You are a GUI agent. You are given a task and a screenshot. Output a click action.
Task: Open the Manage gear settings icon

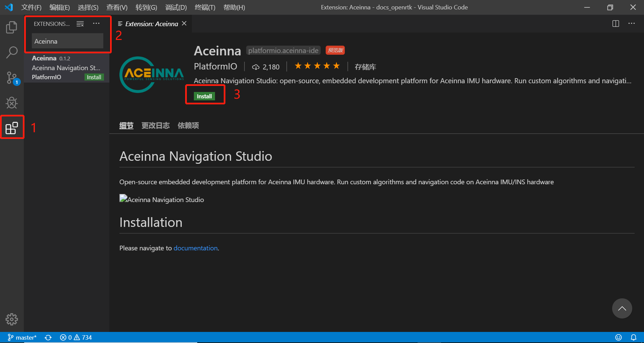click(12, 319)
